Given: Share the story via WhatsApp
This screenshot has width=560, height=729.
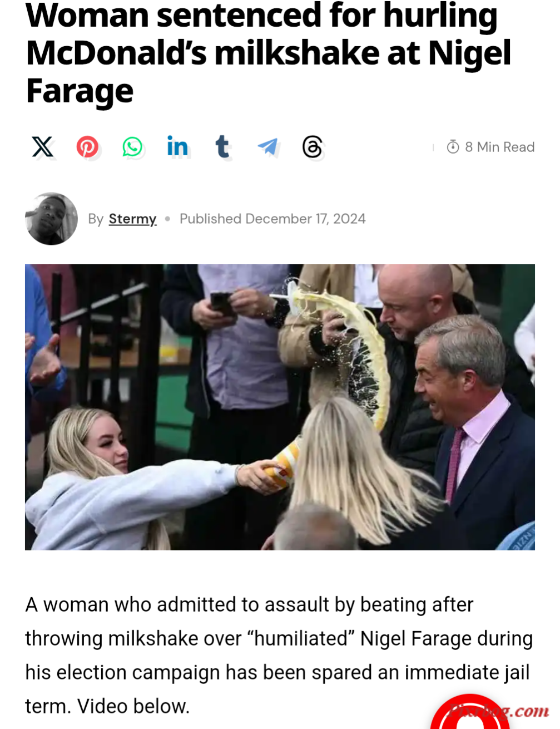Looking at the screenshot, I should point(132,147).
